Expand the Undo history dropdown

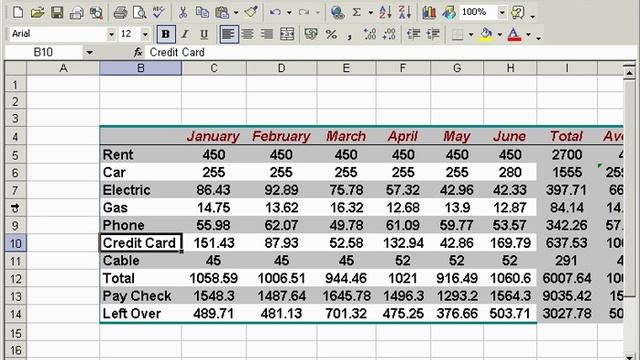(x=289, y=13)
